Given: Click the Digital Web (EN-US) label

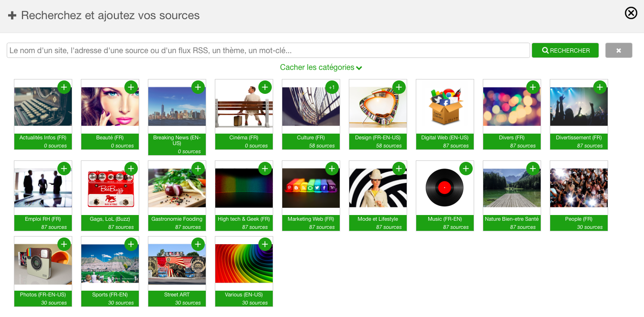Looking at the screenshot, I should [x=445, y=138].
